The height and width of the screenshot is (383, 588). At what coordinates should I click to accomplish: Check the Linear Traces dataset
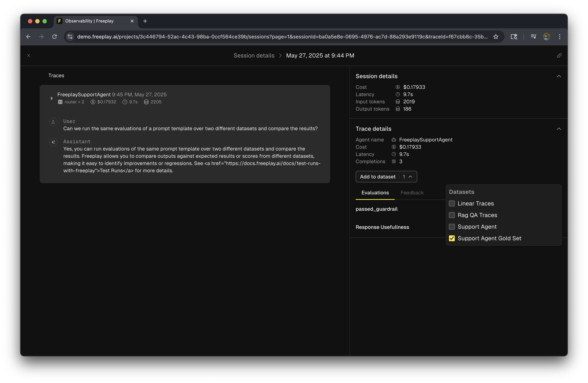(452, 203)
